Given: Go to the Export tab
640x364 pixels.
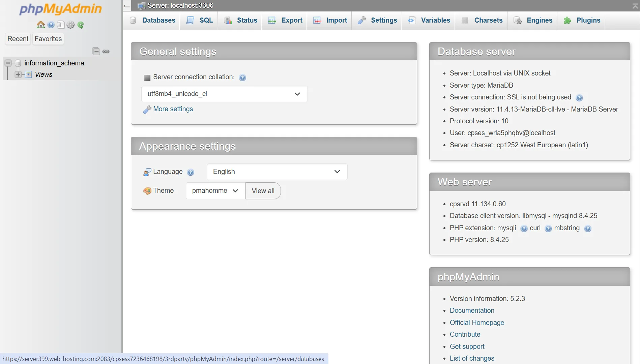Looking at the screenshot, I should [285, 20].
